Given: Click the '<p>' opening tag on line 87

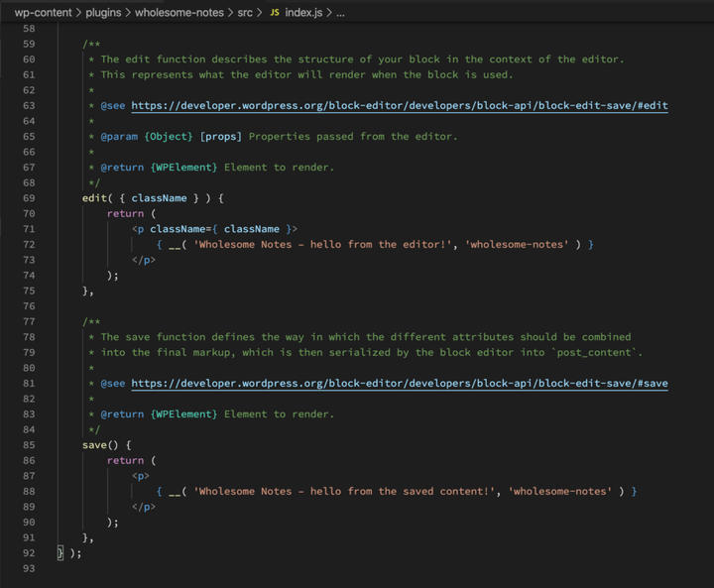Looking at the screenshot, I should pyautogui.click(x=141, y=476).
